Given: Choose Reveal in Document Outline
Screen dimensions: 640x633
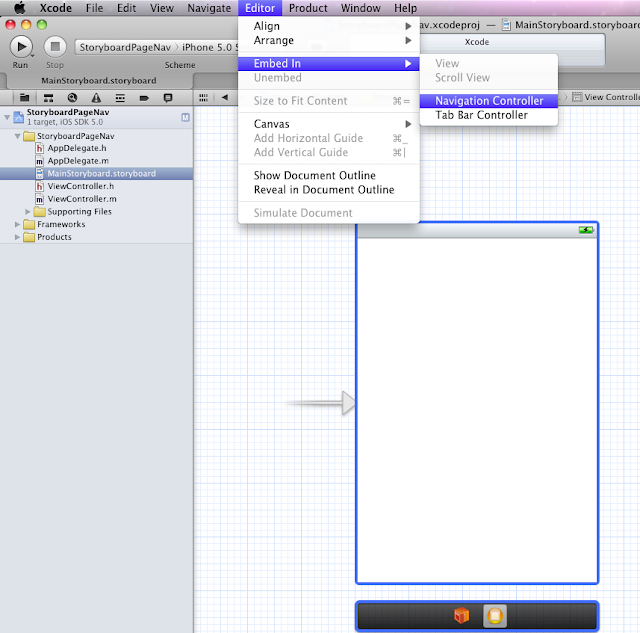Looking at the screenshot, I should point(329,190).
